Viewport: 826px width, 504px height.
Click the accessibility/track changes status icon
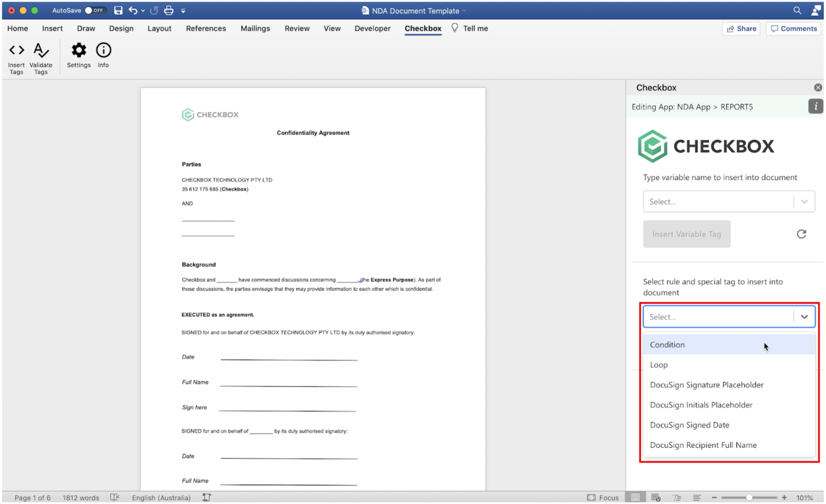tap(206, 498)
